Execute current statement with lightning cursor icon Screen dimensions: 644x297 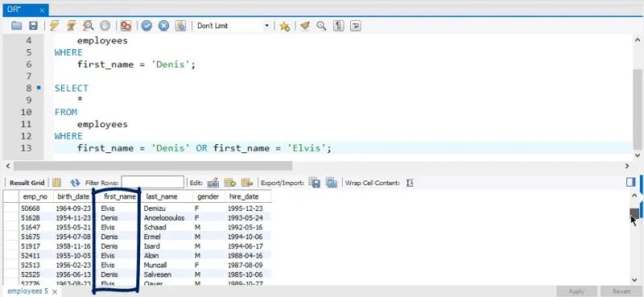(71, 26)
